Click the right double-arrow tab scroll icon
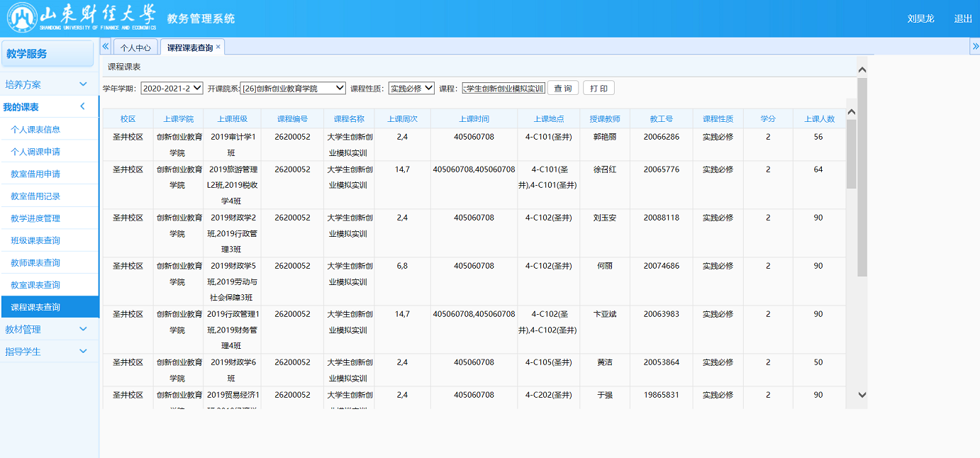The width and height of the screenshot is (980, 458). (974, 46)
